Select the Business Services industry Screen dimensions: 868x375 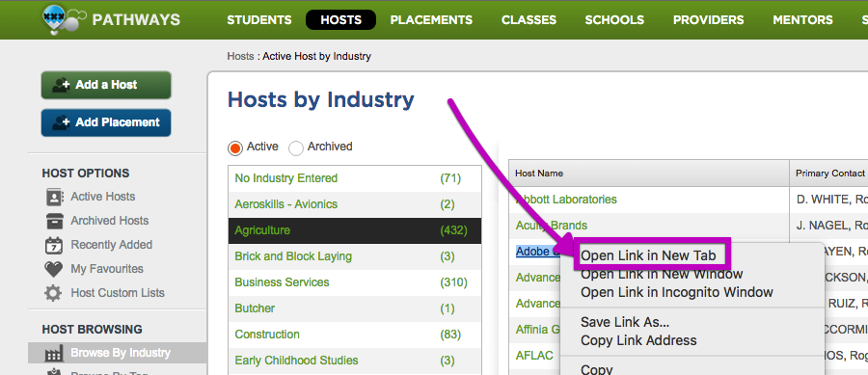pos(355,282)
